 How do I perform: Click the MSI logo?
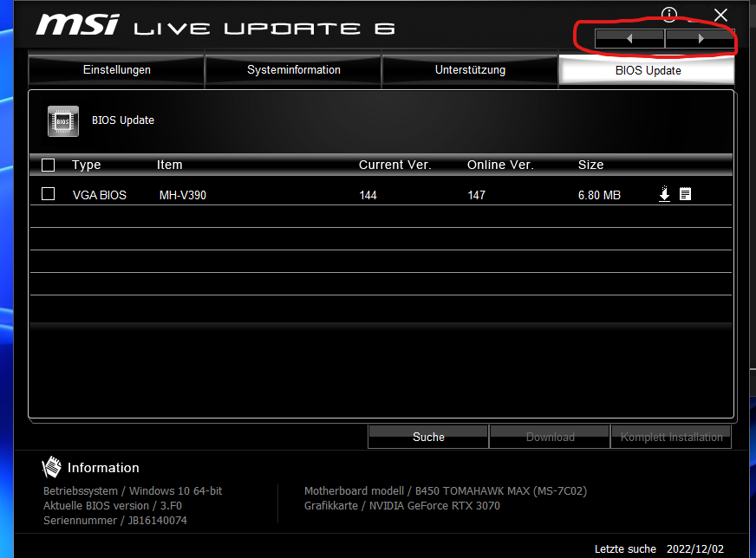point(78,24)
